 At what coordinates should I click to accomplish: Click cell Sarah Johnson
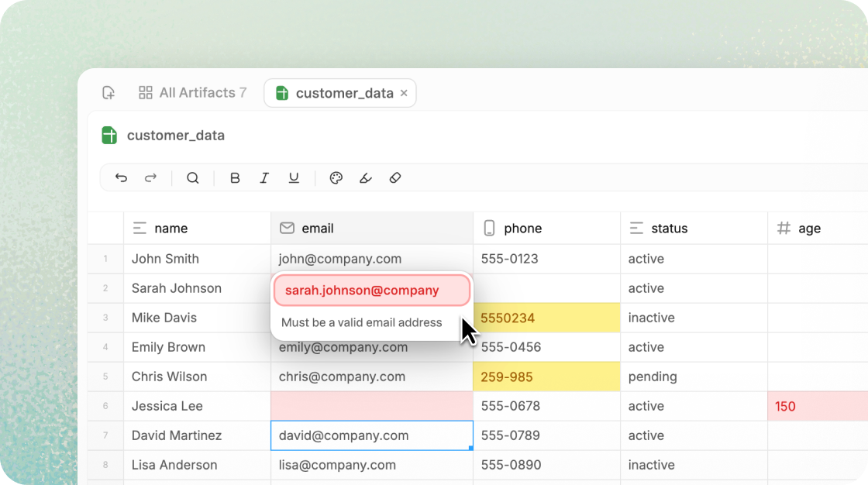[197, 288]
